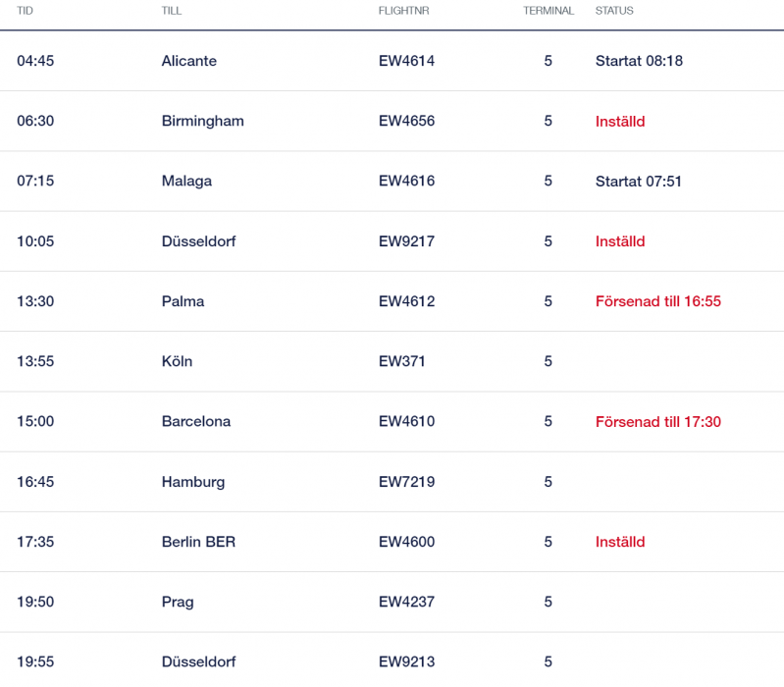Click the TILL column header
Image resolution: width=784 pixels, height=687 pixels.
172,11
